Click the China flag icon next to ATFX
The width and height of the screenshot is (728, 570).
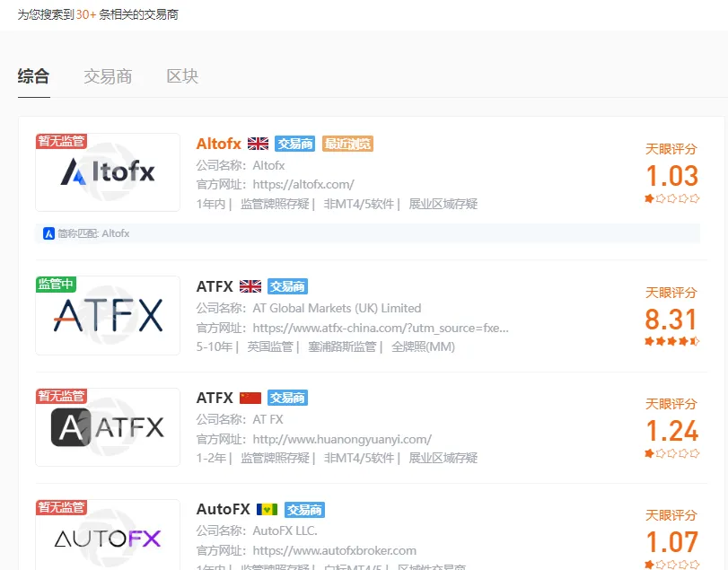(x=250, y=398)
